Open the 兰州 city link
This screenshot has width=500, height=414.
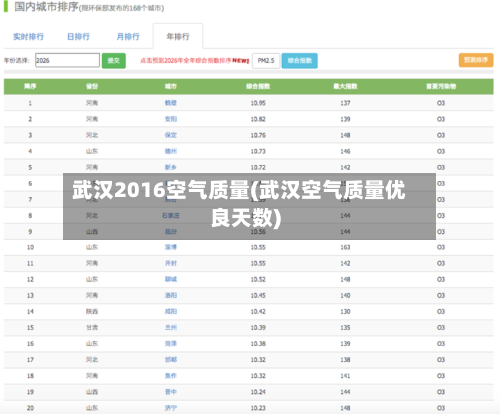[x=171, y=328]
